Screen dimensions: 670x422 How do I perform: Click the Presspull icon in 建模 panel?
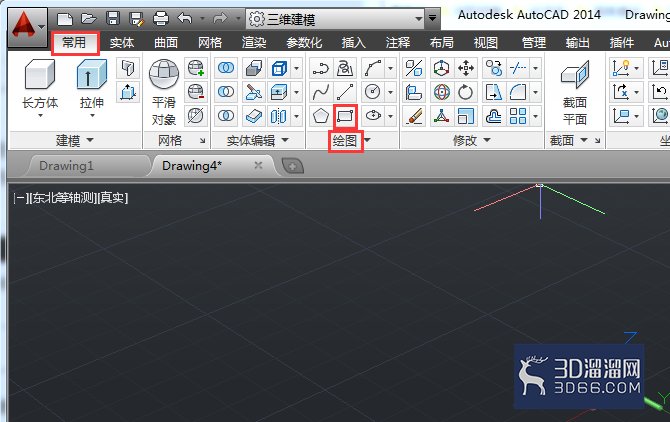pyautogui.click(x=128, y=92)
